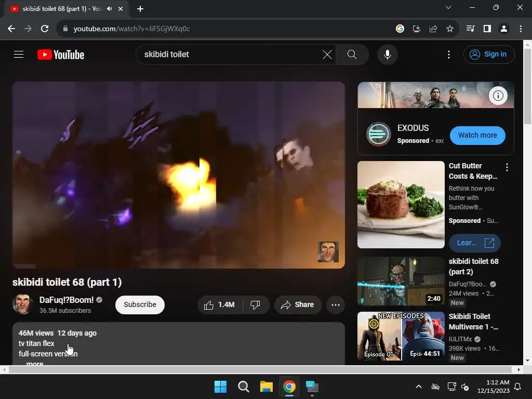The height and width of the screenshot is (399, 532).
Task: Open clock showing 1:12 AM
Action: pyautogui.click(x=494, y=387)
